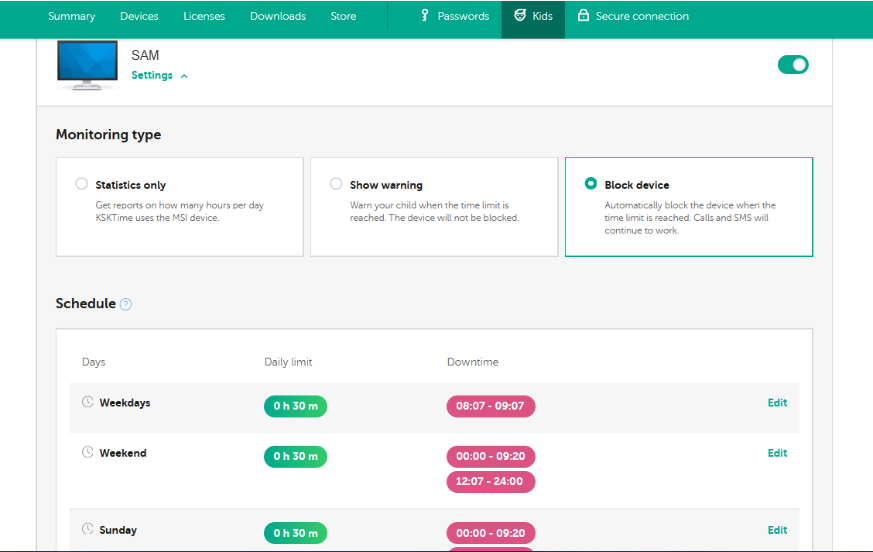Switch to the Licenses tab
The height and width of the screenshot is (552, 873).
pos(204,16)
